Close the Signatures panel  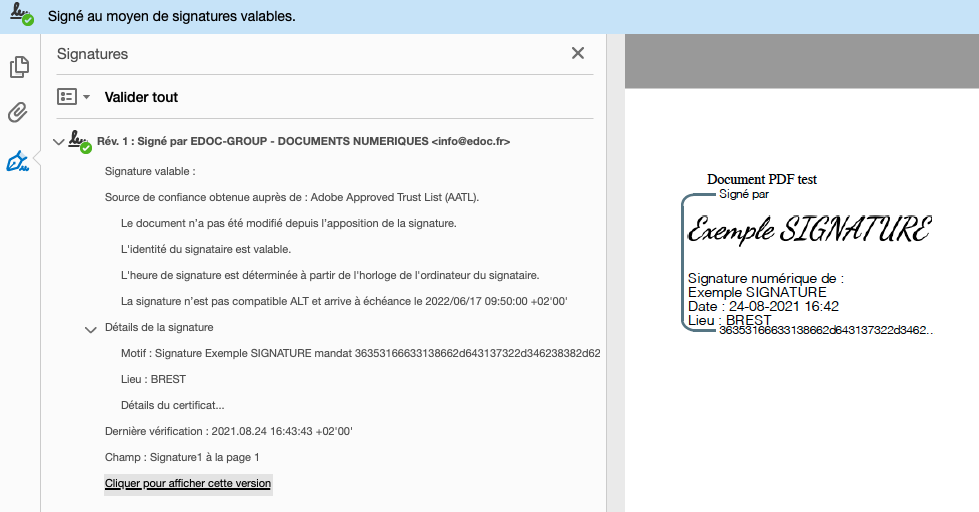[578, 53]
